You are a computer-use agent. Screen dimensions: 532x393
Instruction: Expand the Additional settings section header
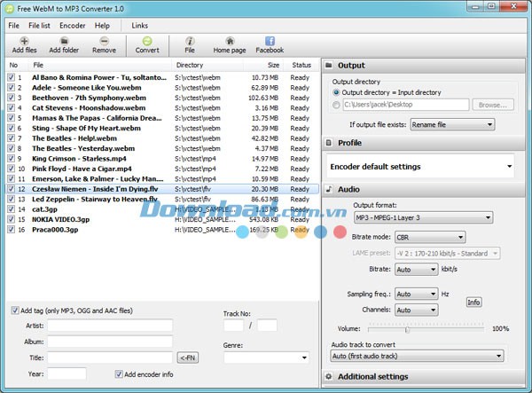[x=423, y=376]
